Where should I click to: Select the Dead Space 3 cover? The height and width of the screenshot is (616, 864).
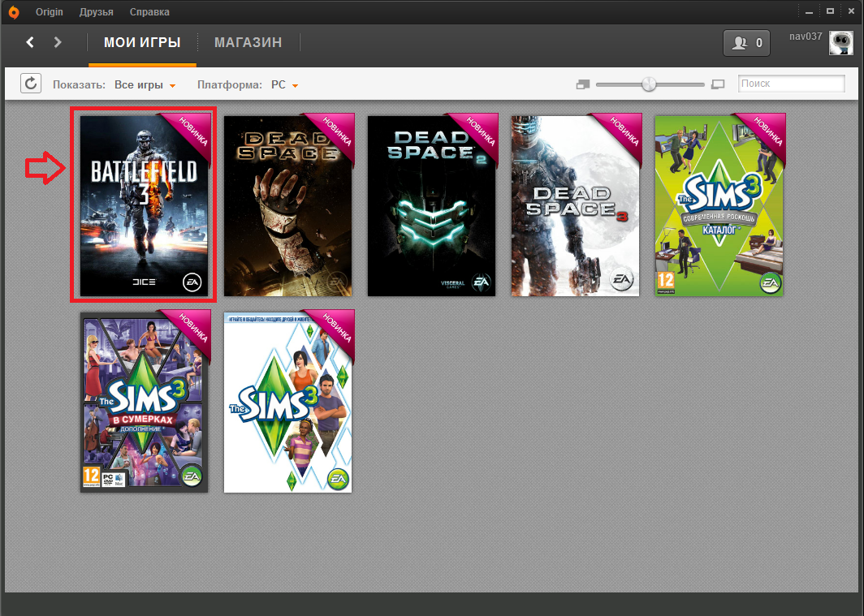575,205
